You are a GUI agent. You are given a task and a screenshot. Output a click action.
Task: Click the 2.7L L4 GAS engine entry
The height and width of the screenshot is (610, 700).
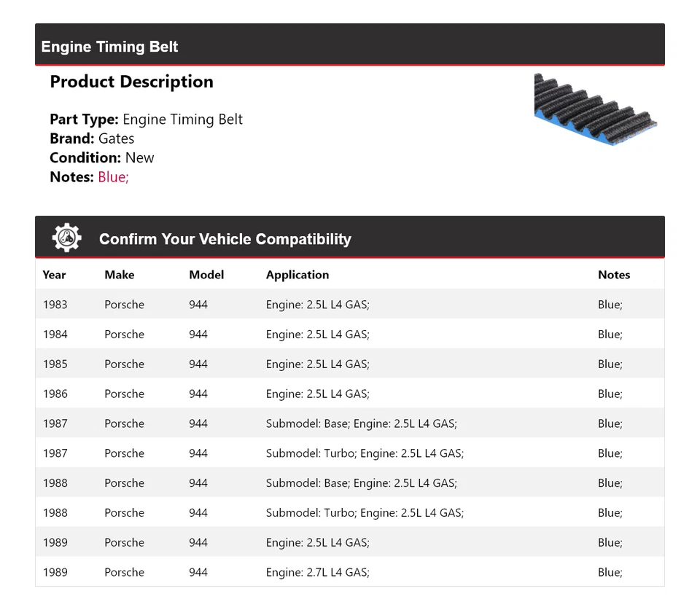pos(318,572)
